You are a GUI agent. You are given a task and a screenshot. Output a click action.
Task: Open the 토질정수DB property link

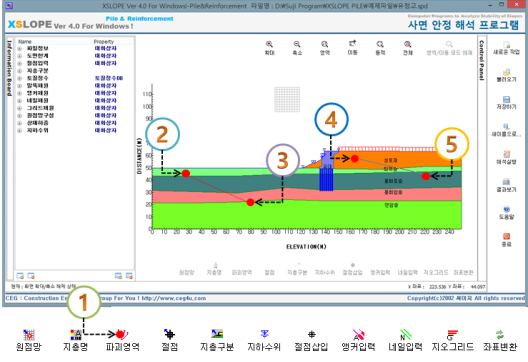click(x=109, y=78)
